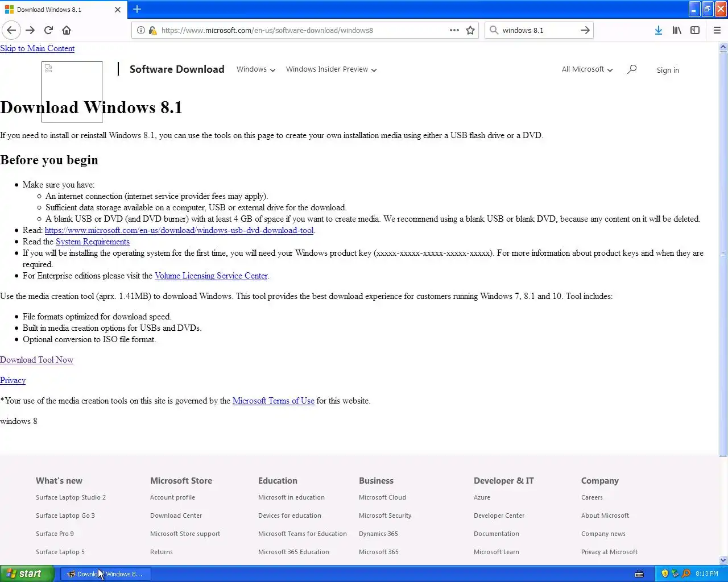Open Microsoft Learn link
The image size is (728, 582).
click(x=497, y=552)
